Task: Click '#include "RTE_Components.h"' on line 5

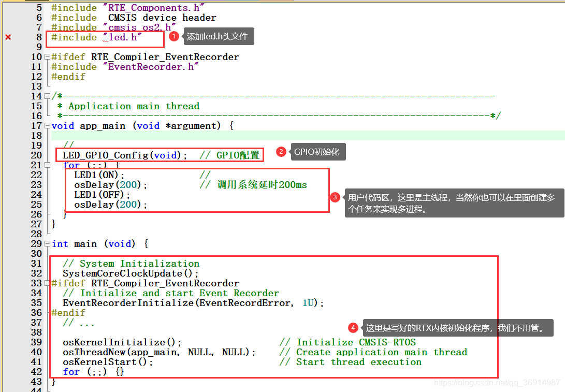Action: click(127, 8)
